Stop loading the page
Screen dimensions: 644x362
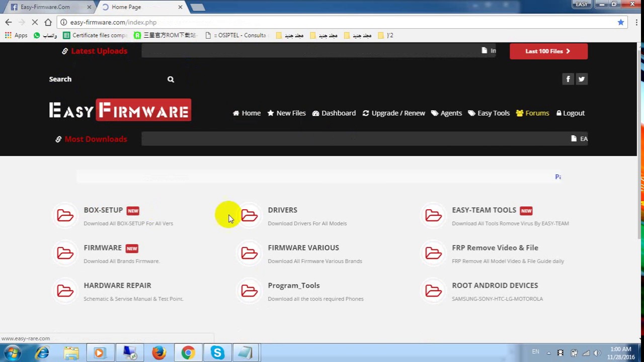point(35,22)
